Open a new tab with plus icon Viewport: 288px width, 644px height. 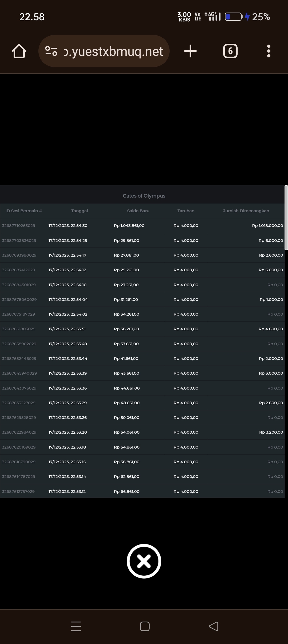point(190,51)
